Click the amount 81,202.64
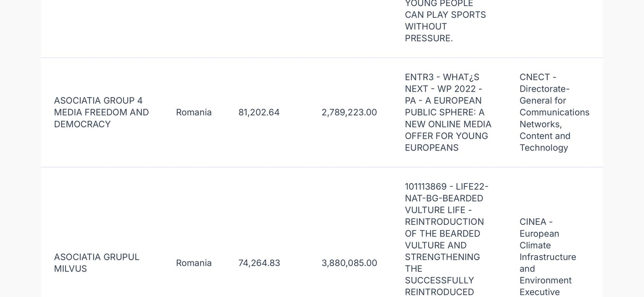This screenshot has width=644, height=297. (259, 112)
